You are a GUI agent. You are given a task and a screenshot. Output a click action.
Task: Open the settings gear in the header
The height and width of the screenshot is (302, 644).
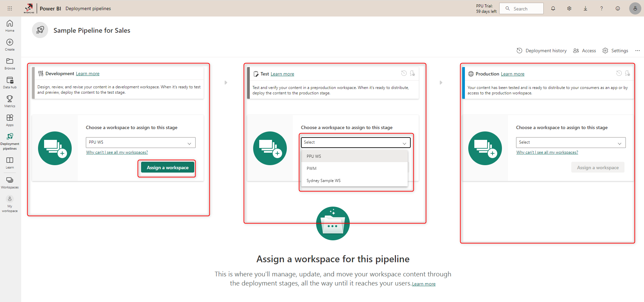pos(569,8)
